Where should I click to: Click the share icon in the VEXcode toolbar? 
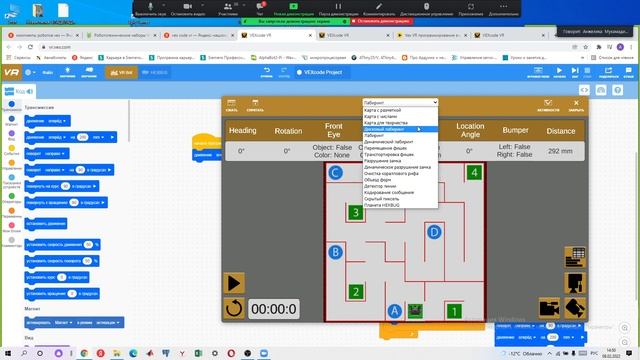[x=609, y=72]
